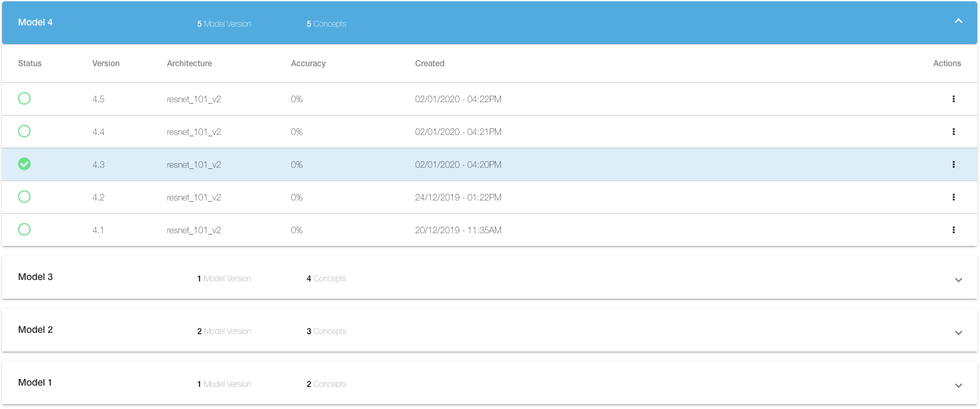Image resolution: width=980 pixels, height=409 pixels.
Task: Open actions menu for version 4.1
Action: pyautogui.click(x=953, y=230)
